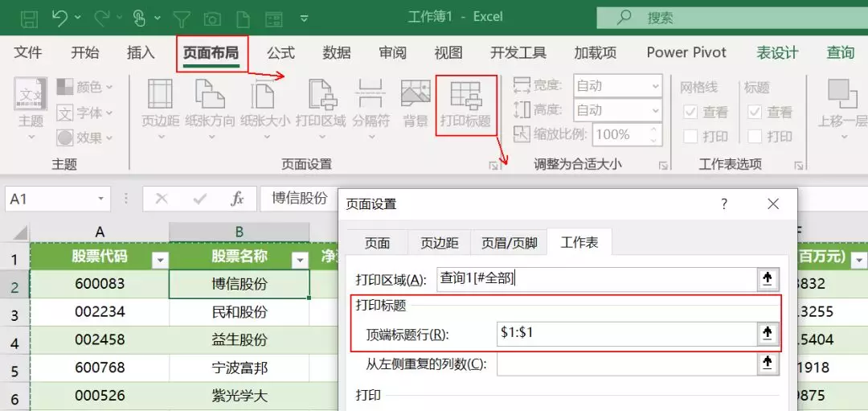This screenshot has width=868, height=411.
Task: Click the 顶端标题行 collapse dialog button
Action: point(768,333)
